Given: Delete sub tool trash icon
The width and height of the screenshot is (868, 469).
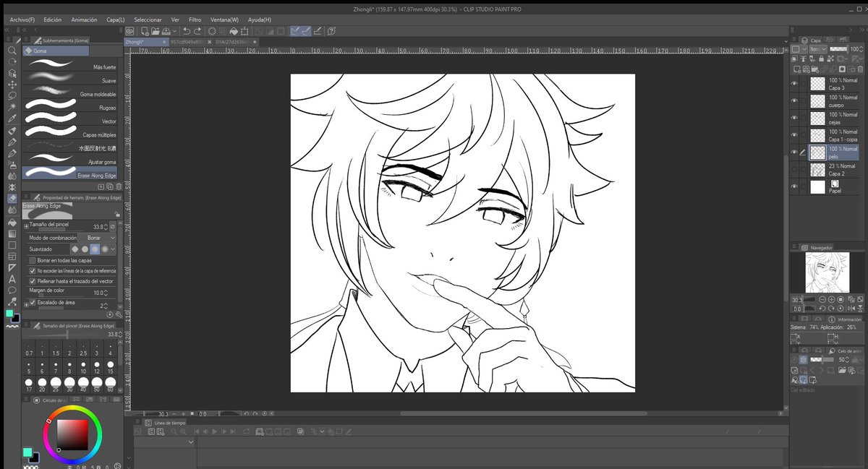Looking at the screenshot, I should pyautogui.click(x=119, y=186).
